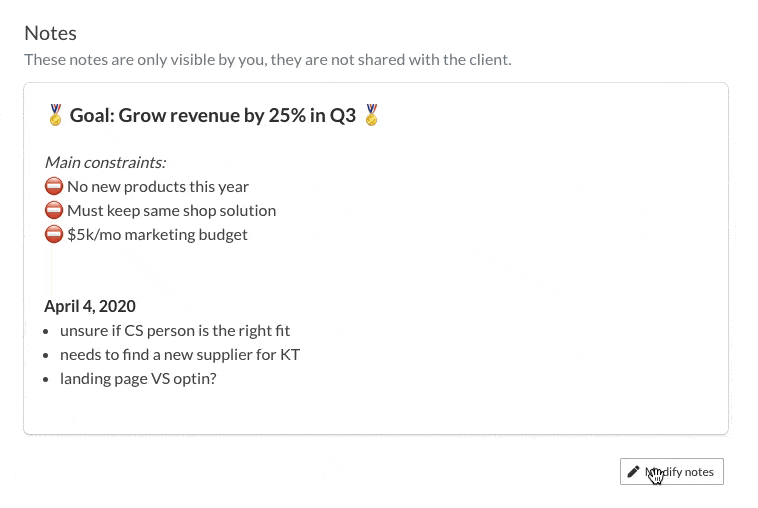Image resolution: width=758 pixels, height=508 pixels.
Task: Click the landing page VS optin text
Action: click(x=138, y=379)
